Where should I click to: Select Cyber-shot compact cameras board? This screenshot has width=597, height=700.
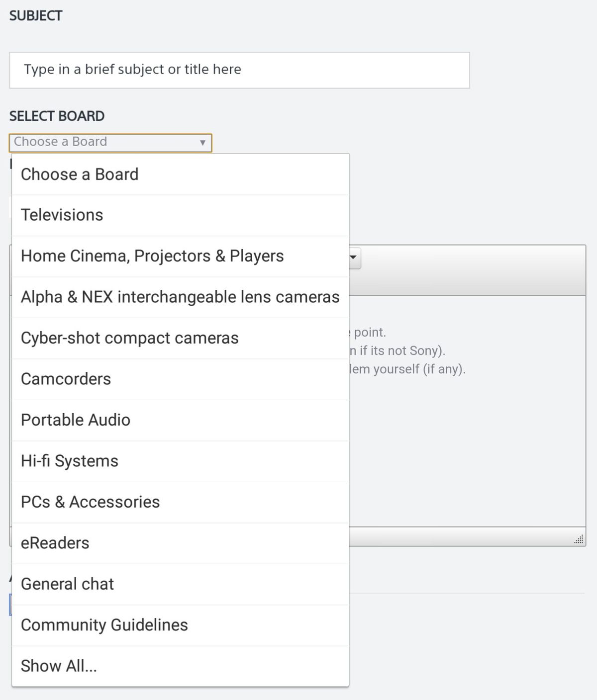pos(180,338)
